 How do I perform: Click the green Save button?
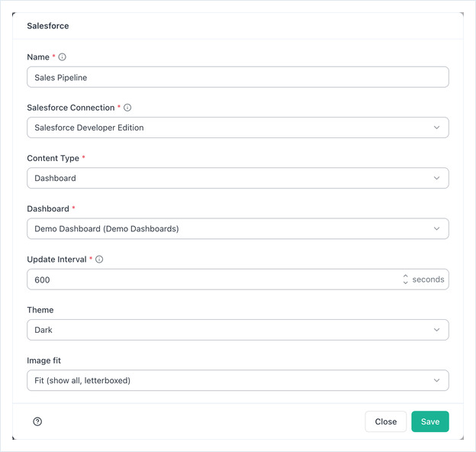[x=430, y=421]
